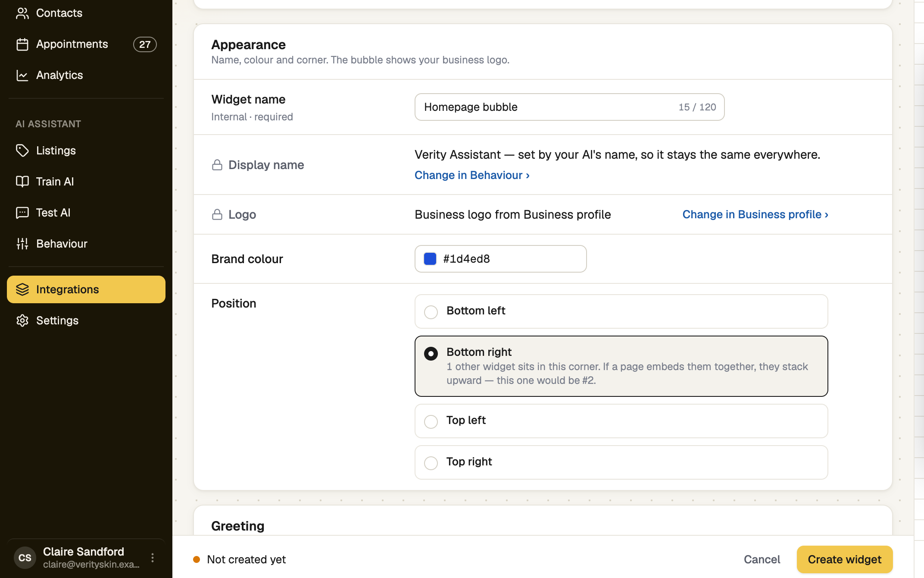The image size is (924, 578).
Task: Select the Bottom left position option
Action: [x=621, y=311]
